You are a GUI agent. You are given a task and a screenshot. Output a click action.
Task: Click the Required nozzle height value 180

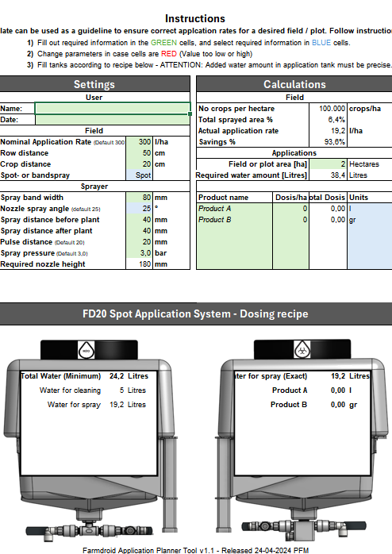pos(139,264)
